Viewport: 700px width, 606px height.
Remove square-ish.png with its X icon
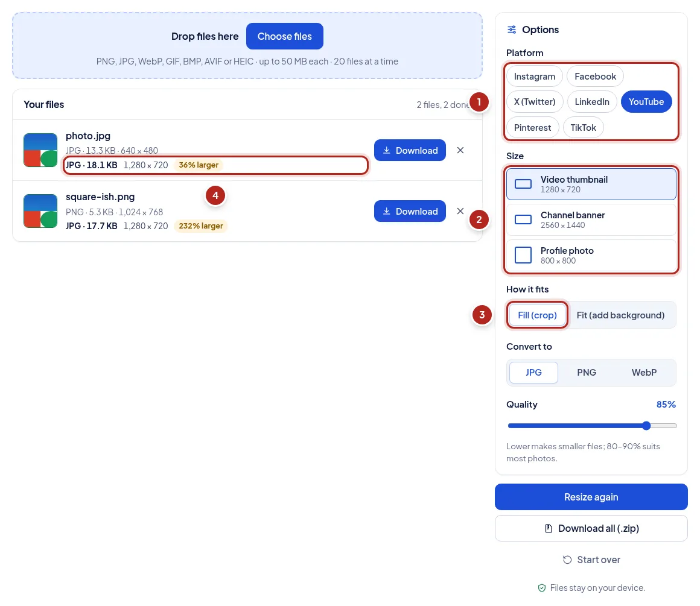[x=460, y=211]
